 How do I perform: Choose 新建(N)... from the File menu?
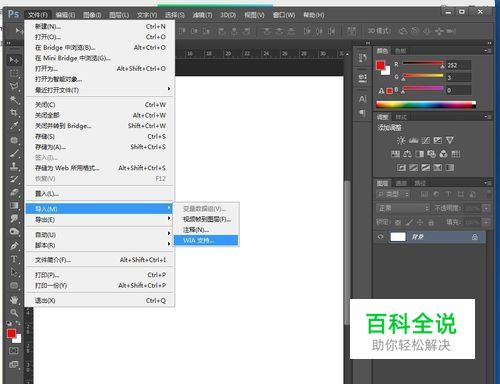100,26
